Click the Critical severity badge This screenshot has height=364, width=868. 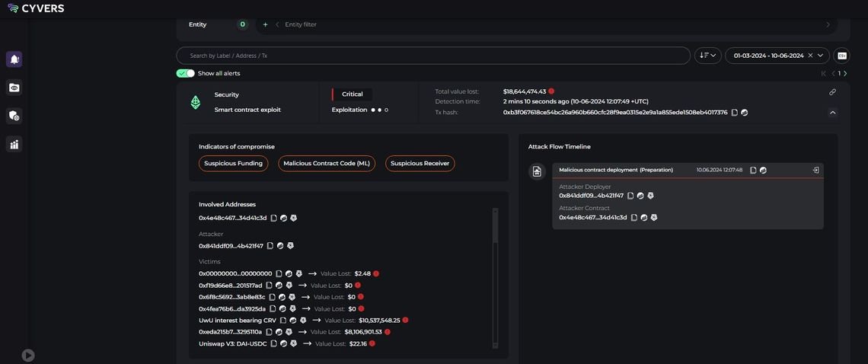pos(352,94)
